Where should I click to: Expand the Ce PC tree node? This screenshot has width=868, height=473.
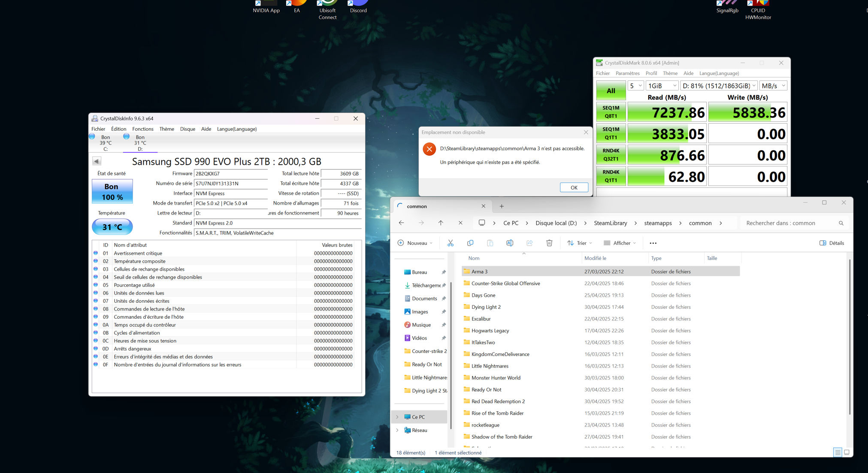[x=397, y=417]
